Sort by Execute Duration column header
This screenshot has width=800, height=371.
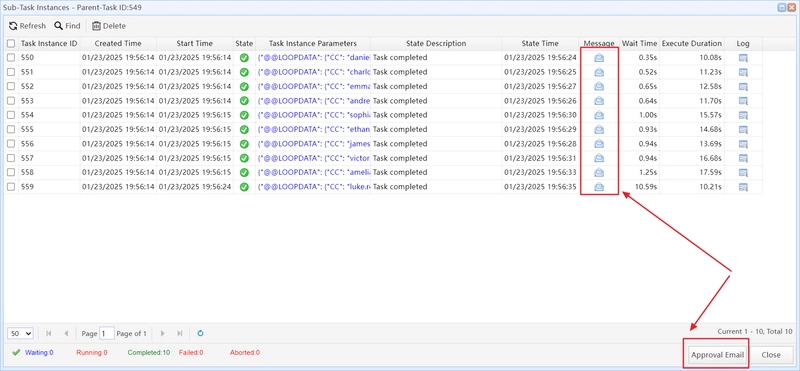(x=692, y=44)
